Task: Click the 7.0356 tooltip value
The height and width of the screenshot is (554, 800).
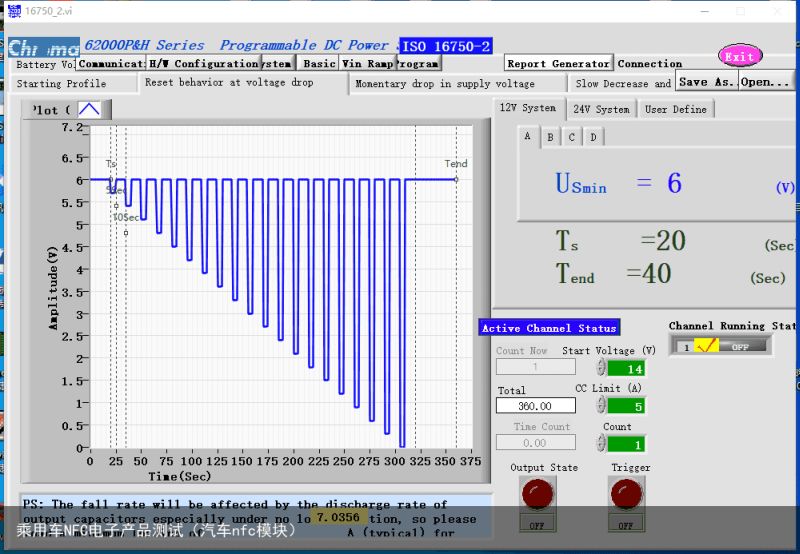Action: [338, 517]
